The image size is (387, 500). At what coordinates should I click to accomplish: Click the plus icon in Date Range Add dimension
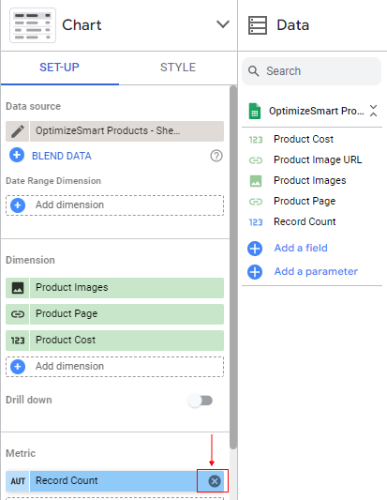point(18,205)
